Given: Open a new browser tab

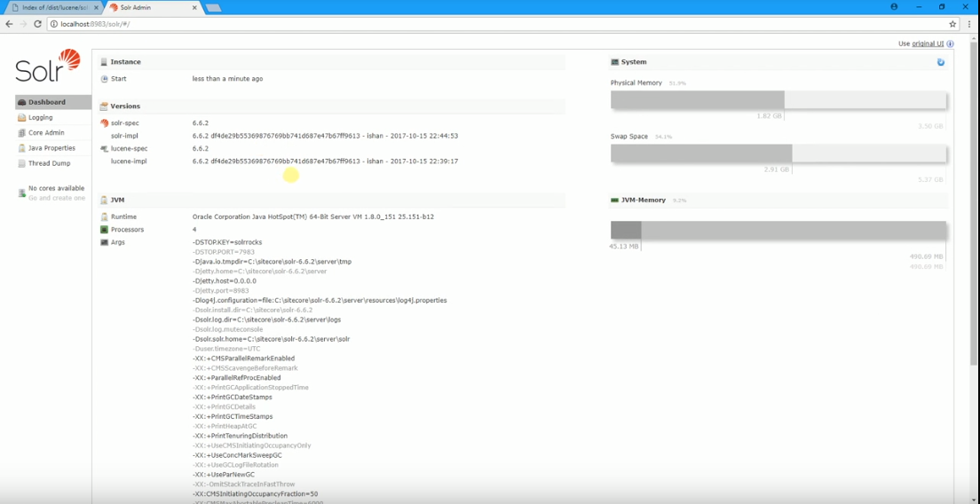Looking at the screenshot, I should pyautogui.click(x=213, y=7).
